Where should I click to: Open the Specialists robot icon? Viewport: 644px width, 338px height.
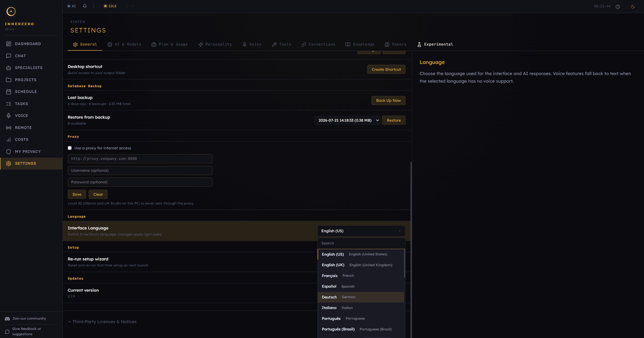[9, 68]
